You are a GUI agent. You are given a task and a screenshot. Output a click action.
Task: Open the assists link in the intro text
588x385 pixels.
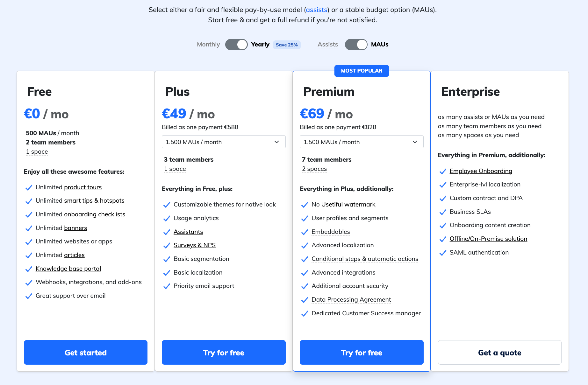(x=317, y=10)
